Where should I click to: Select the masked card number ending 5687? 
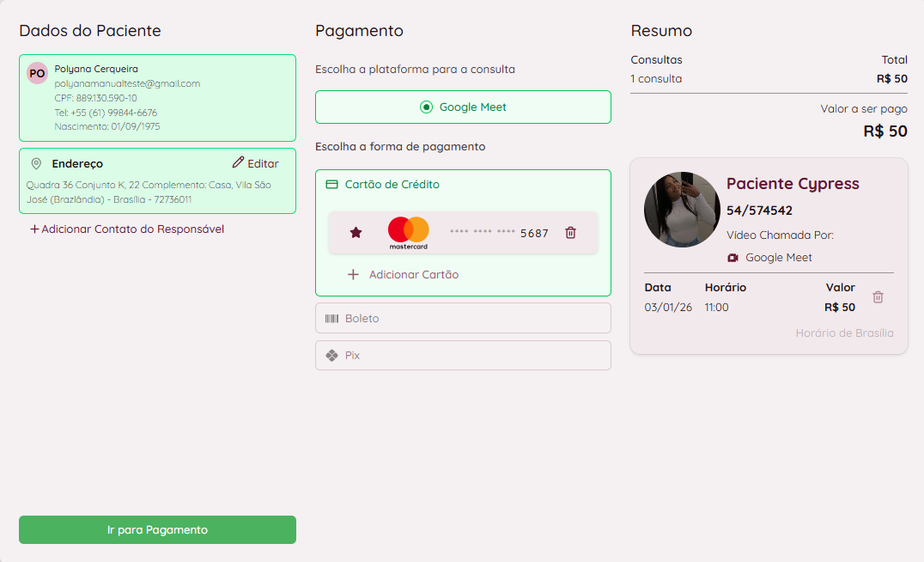pos(499,233)
